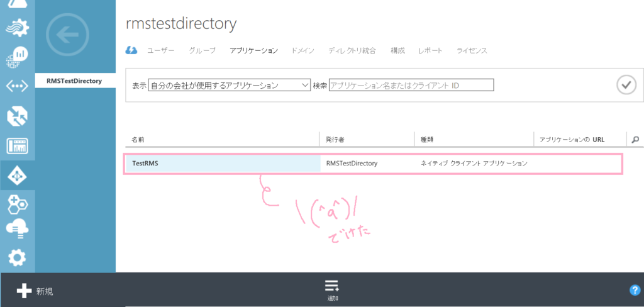Image resolution: width=644 pixels, height=307 pixels.
Task: Open help with the question mark icon
Action: 635,290
